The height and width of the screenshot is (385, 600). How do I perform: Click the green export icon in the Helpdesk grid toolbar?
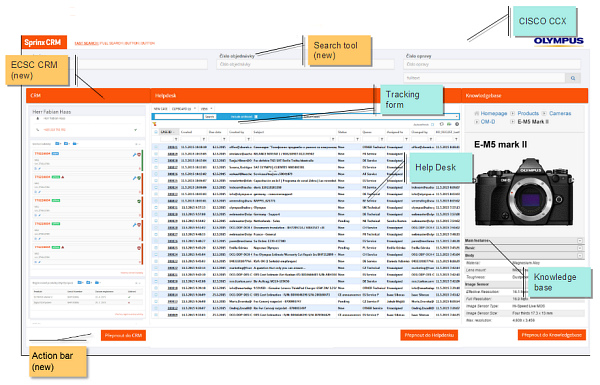[x=449, y=124]
